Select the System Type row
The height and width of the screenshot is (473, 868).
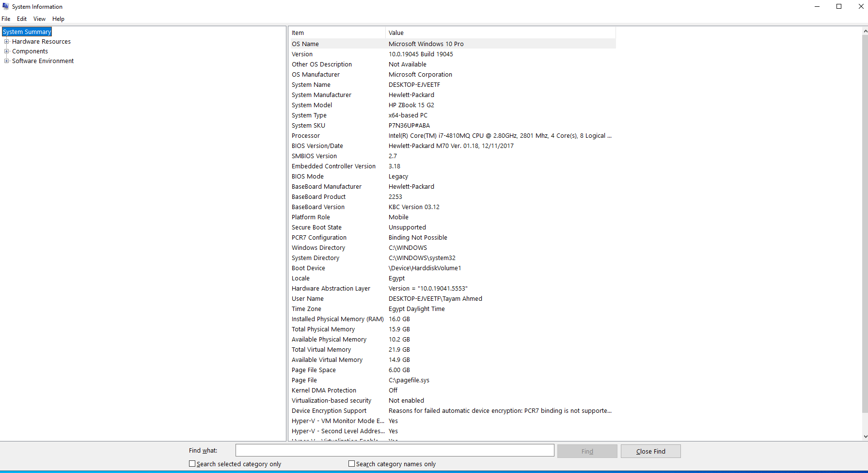pyautogui.click(x=452, y=115)
